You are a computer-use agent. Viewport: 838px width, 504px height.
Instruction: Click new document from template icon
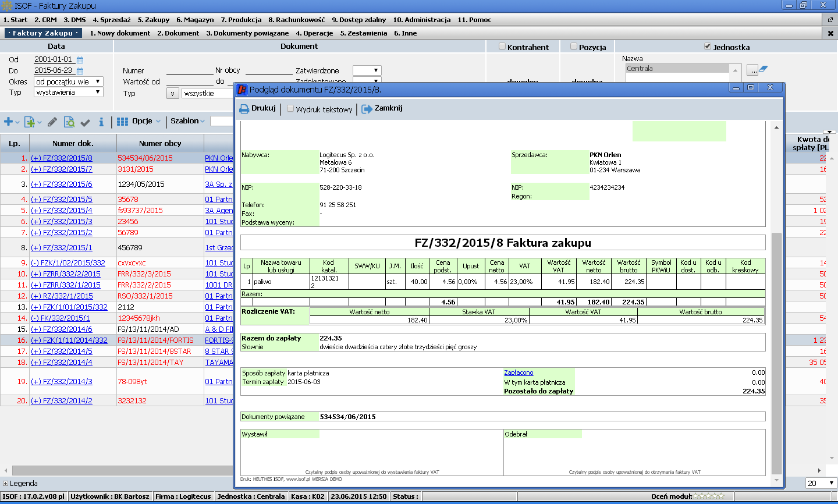point(29,122)
